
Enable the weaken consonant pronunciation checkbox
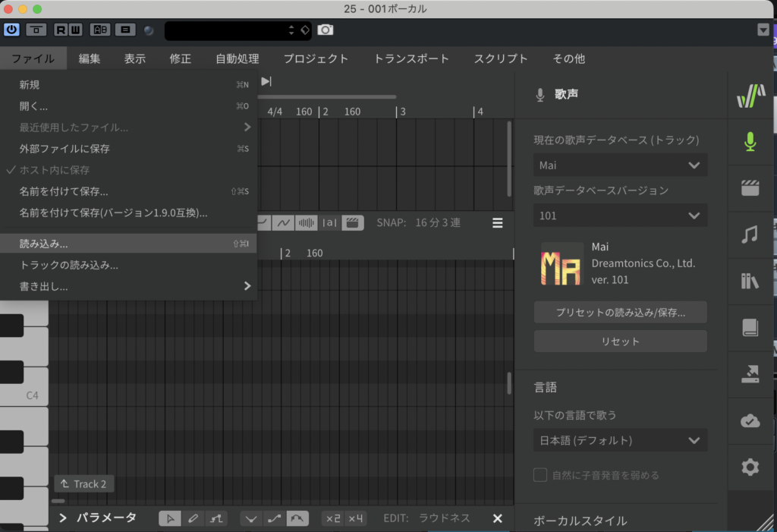[540, 475]
